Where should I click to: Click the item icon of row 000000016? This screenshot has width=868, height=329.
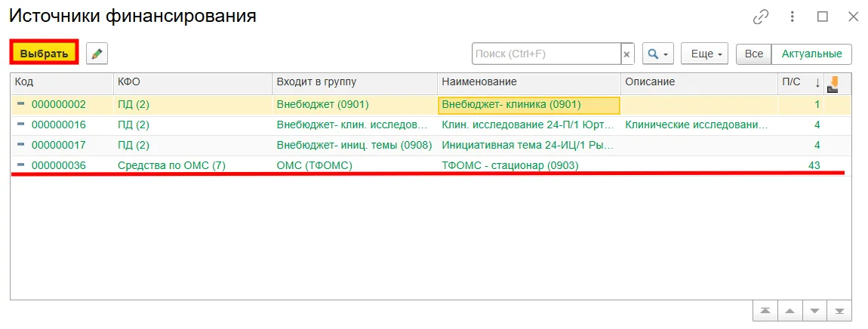[x=21, y=124]
